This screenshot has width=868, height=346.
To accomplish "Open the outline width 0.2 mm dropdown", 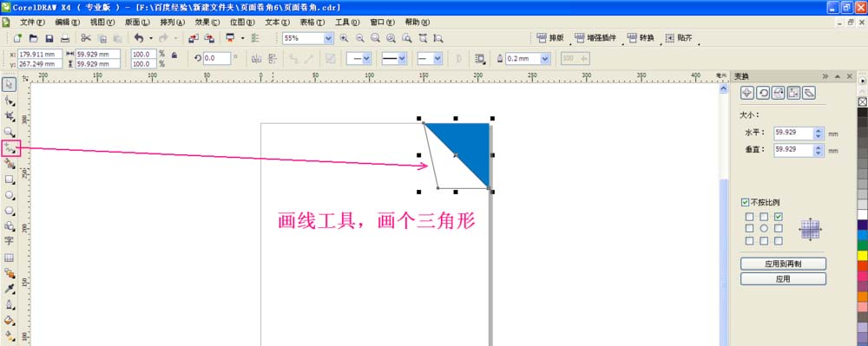I will point(545,59).
